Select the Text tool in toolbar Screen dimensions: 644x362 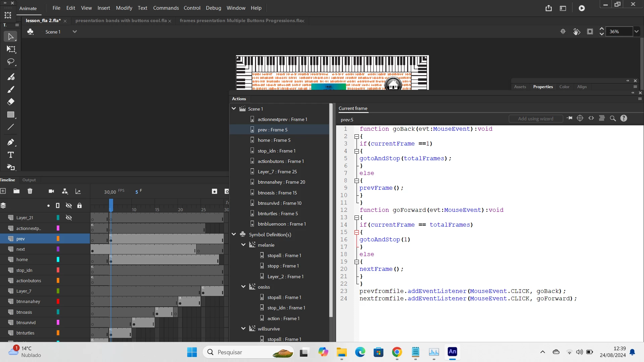[x=11, y=155]
